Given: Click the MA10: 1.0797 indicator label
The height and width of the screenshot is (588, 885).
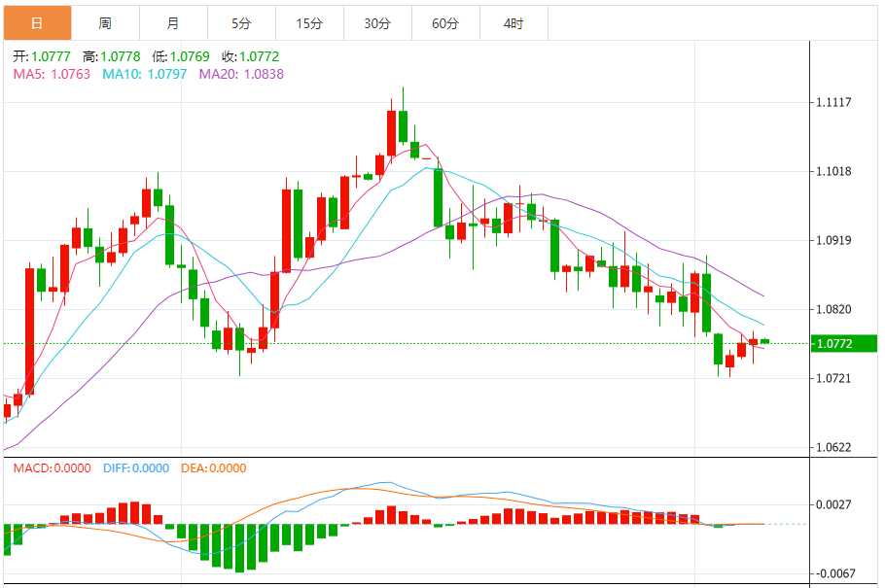Looking at the screenshot, I should click(x=145, y=74).
